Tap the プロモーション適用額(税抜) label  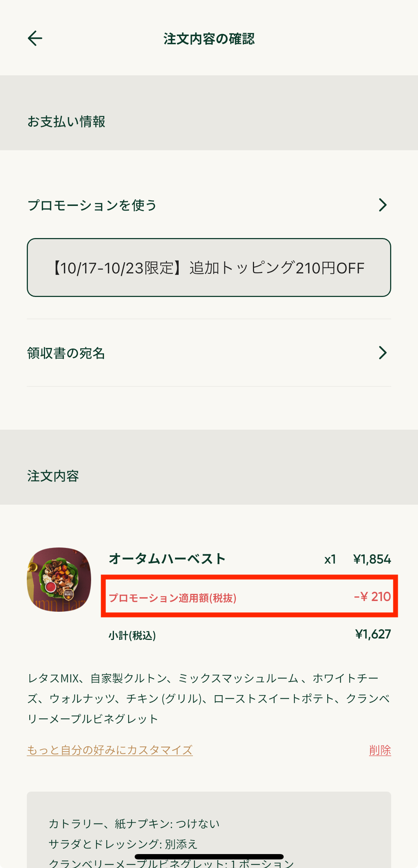[173, 598]
